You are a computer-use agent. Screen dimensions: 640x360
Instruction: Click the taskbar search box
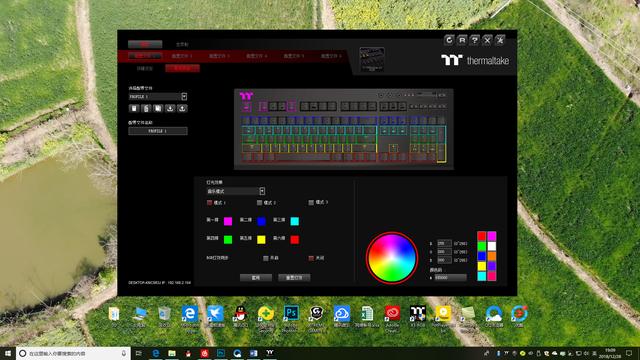(73, 353)
